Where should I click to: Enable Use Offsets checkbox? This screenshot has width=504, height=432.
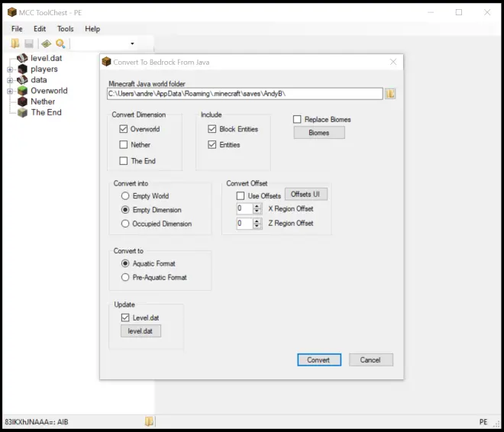pyautogui.click(x=240, y=196)
